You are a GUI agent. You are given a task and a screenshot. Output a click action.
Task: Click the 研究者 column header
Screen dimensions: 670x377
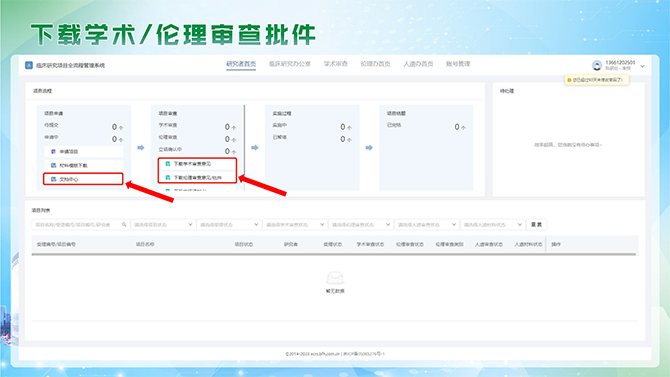coord(291,244)
